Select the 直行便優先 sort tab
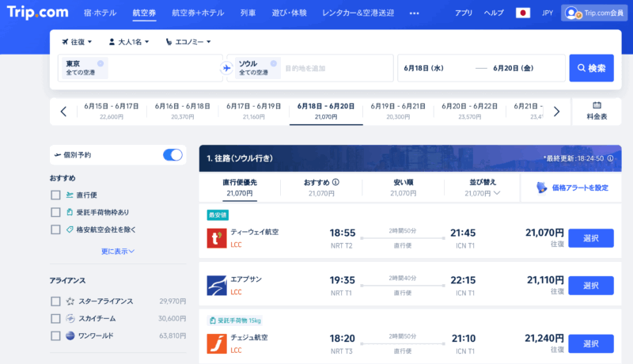The height and width of the screenshot is (364, 633). [x=240, y=188]
